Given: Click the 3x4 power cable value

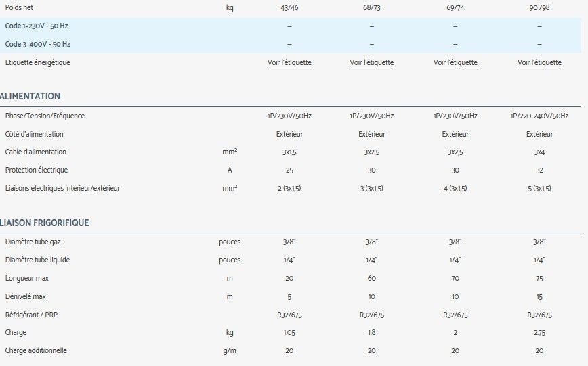Looking at the screenshot, I should click(539, 152).
